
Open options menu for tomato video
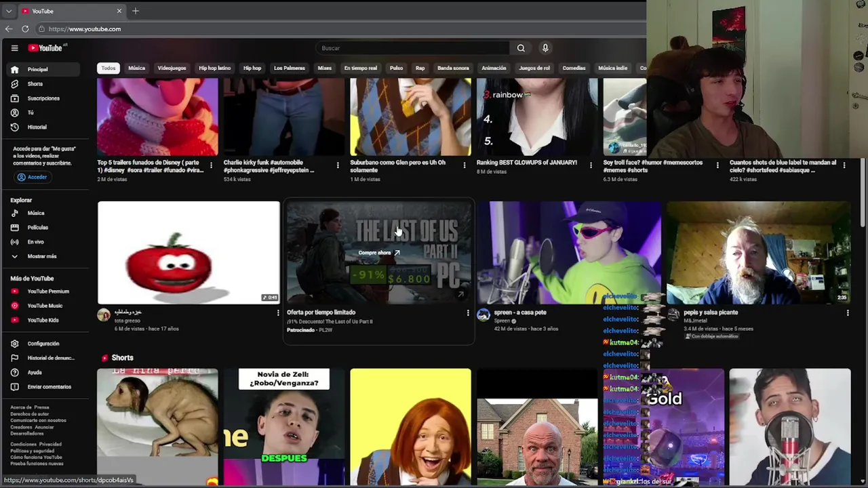(x=277, y=313)
